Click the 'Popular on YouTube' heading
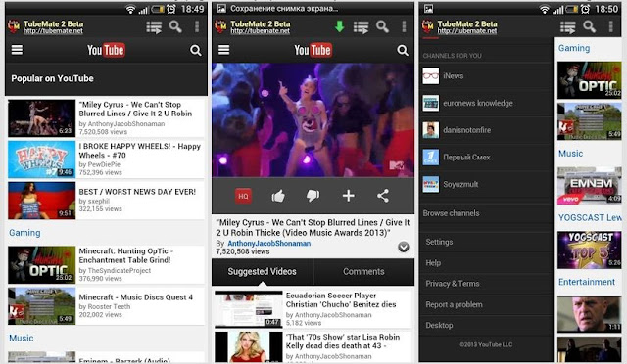Viewport: 627px width, 364px height. [x=52, y=78]
